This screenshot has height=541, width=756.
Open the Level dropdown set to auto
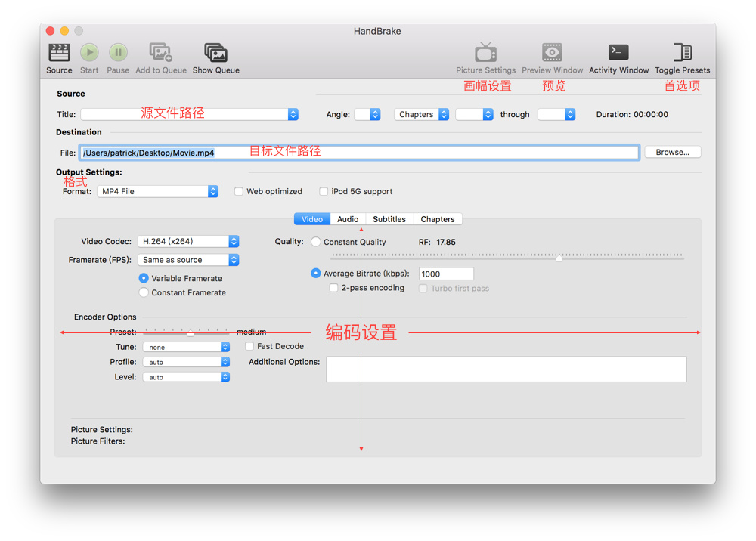(x=186, y=377)
